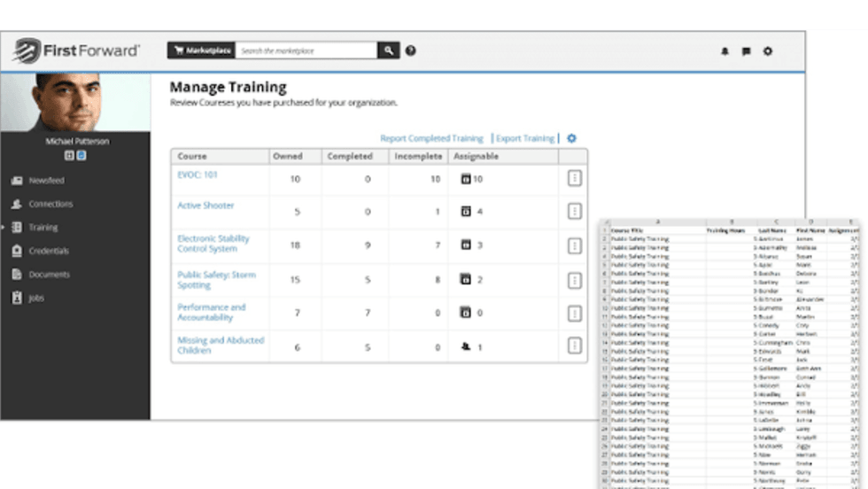The image size is (868, 489).
Task: Open Documents from the sidebar
Action: coord(49,275)
